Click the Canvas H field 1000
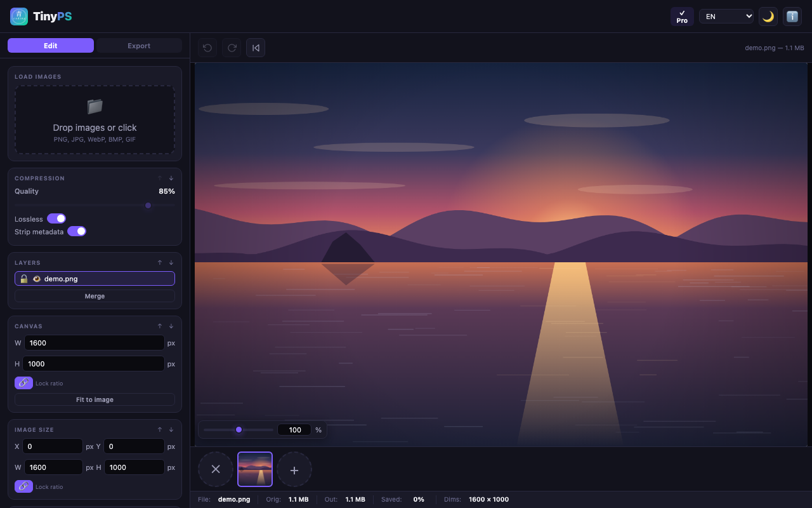812x508 pixels. 94,364
